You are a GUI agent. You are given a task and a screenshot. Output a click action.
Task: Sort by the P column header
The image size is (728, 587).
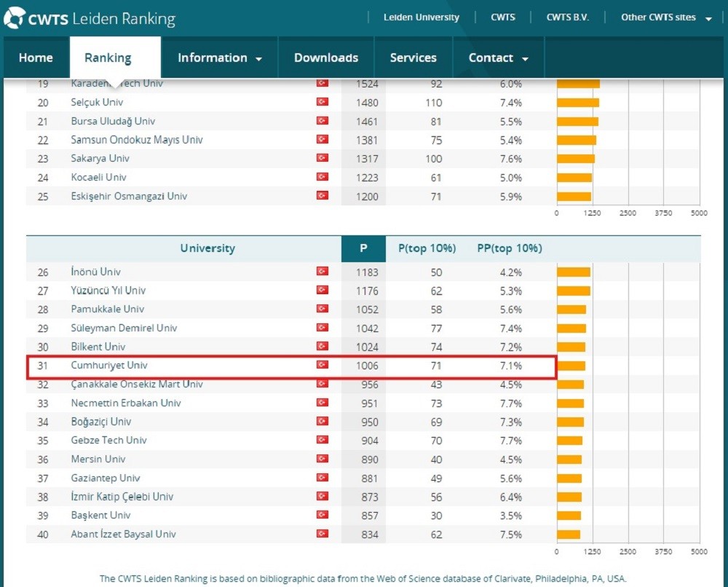coord(363,248)
